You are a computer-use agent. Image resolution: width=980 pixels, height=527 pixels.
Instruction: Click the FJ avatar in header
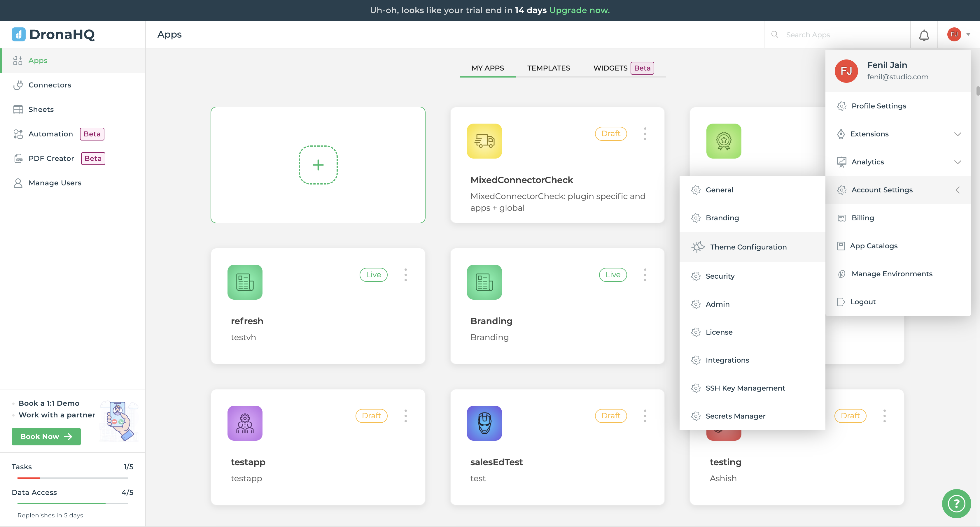954,34
